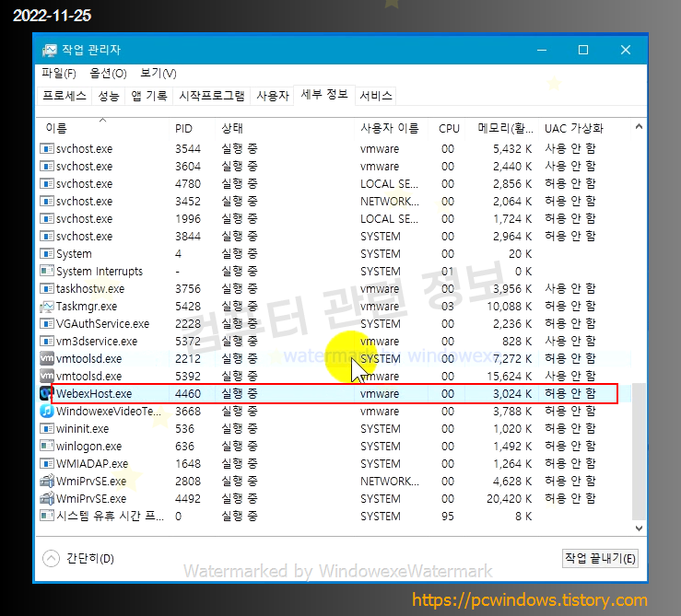Click the taskhostw.exe icon
The image size is (681, 616).
[46, 288]
